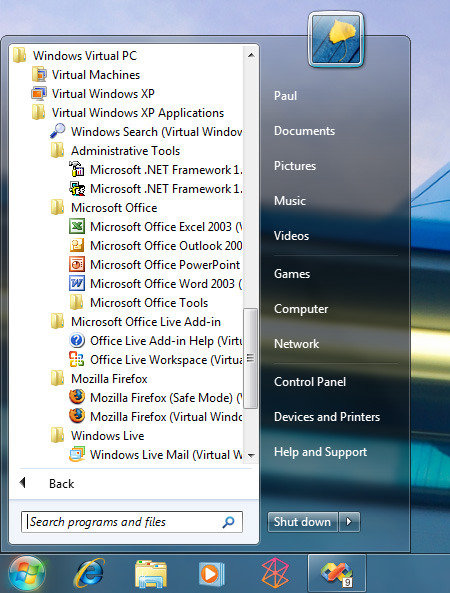The image size is (450, 593).
Task: Open Windows Explorer from taskbar
Action: (x=151, y=574)
